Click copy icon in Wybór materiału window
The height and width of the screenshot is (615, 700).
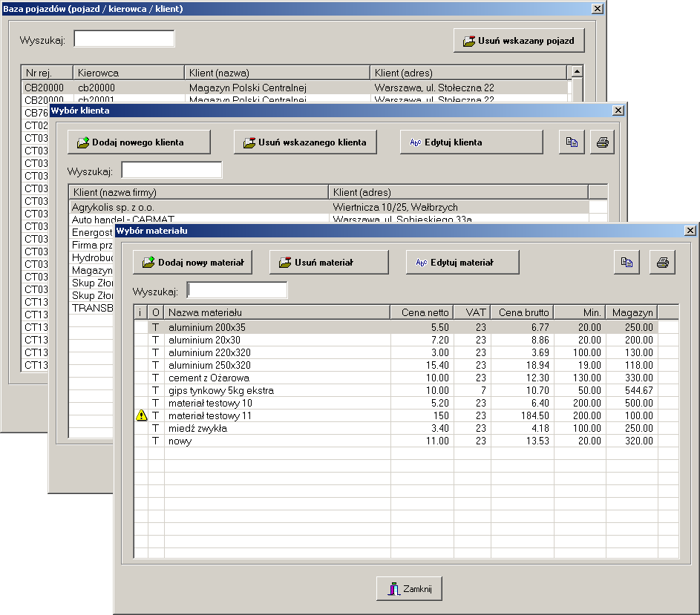627,263
